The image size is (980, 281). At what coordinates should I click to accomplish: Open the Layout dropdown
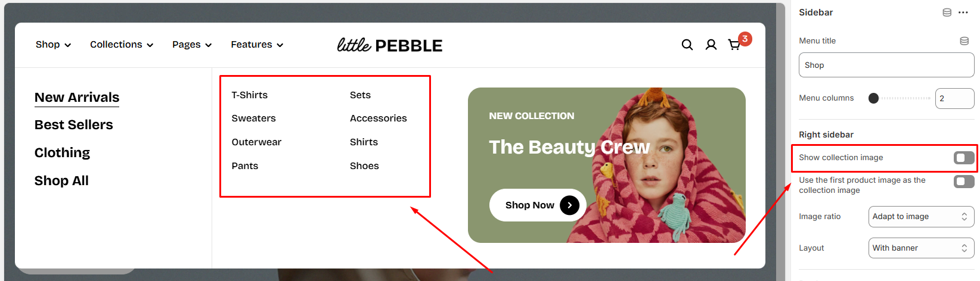920,248
